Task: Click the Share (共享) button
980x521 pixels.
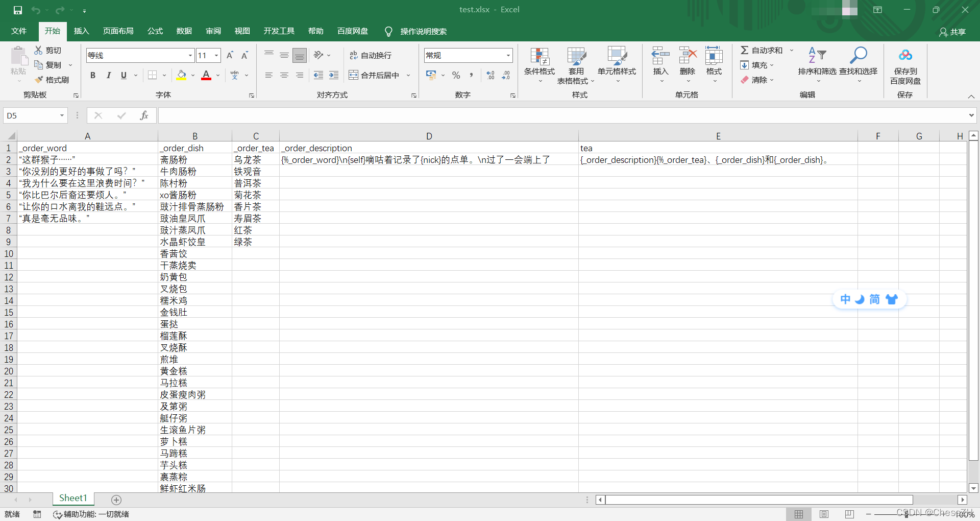Action: (x=952, y=32)
